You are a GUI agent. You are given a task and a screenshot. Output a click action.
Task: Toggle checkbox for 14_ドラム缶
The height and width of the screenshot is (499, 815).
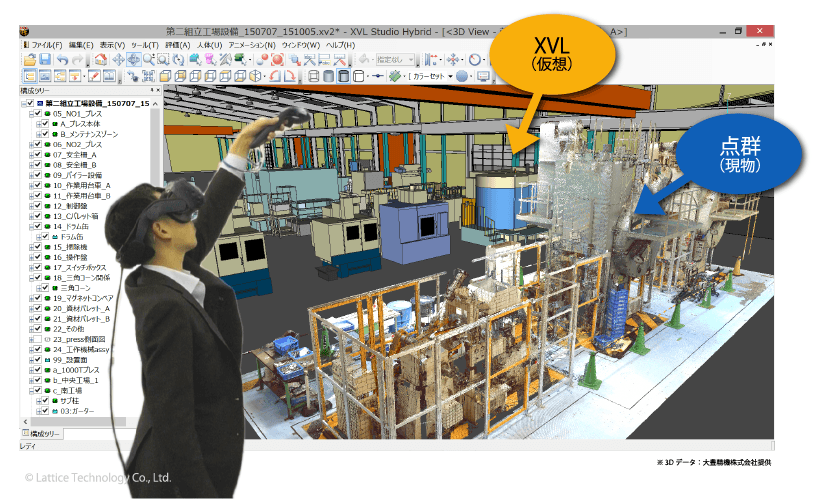(37, 226)
